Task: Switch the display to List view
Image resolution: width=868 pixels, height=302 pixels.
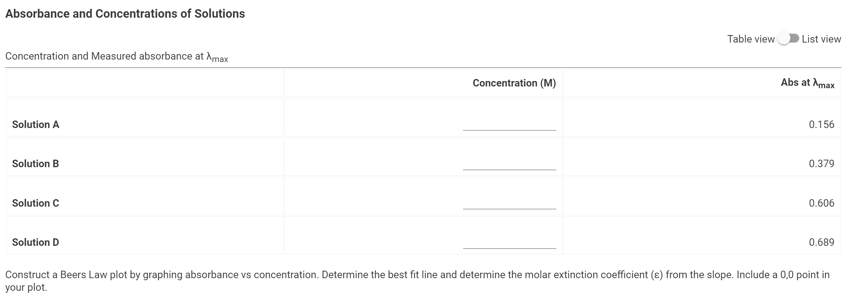Action: coord(821,39)
